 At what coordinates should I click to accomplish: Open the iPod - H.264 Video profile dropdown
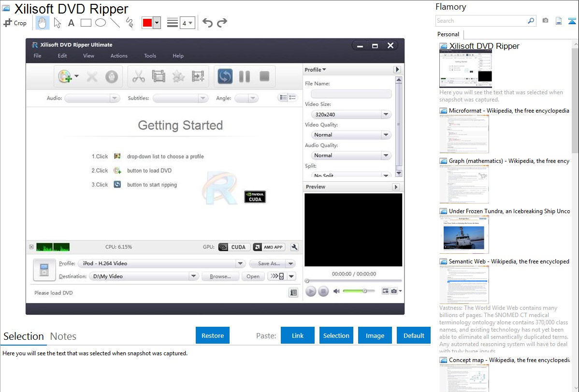click(x=162, y=263)
